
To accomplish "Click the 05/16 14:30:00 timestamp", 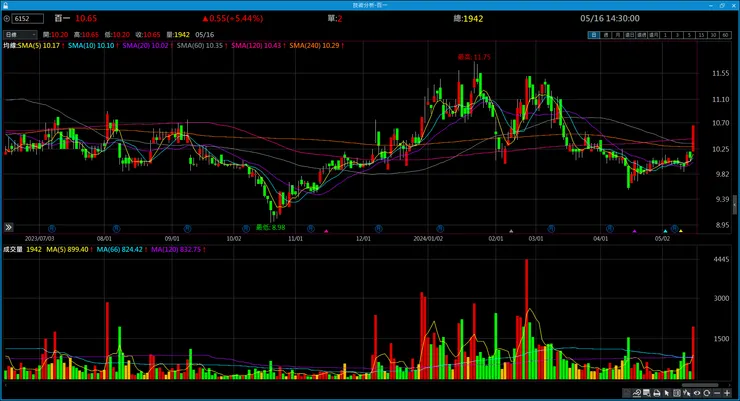I will pos(610,18).
